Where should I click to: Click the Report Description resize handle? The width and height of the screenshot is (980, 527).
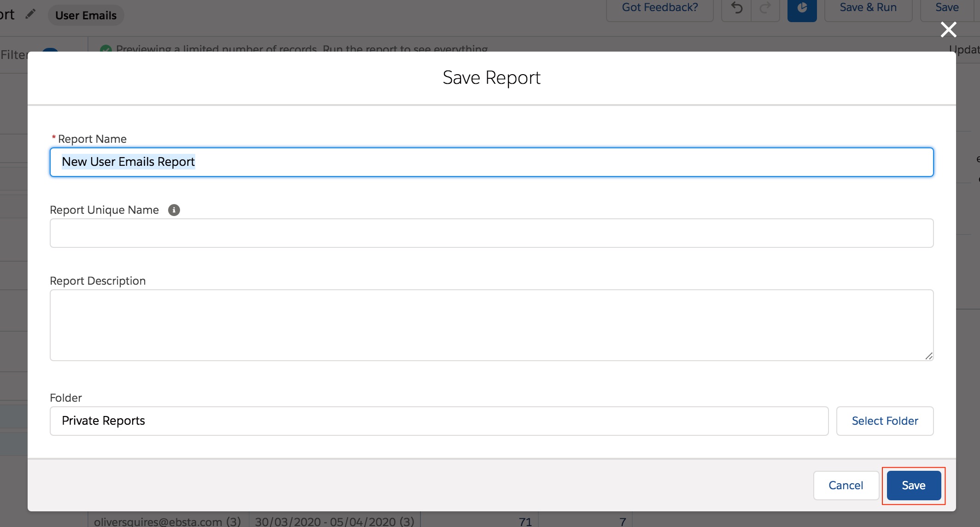[928, 356]
